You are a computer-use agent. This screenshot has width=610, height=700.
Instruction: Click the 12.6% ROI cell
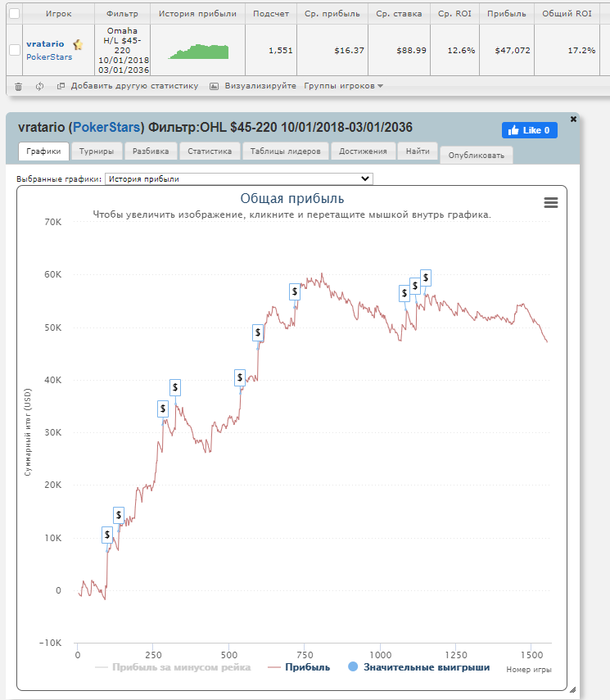click(x=455, y=50)
